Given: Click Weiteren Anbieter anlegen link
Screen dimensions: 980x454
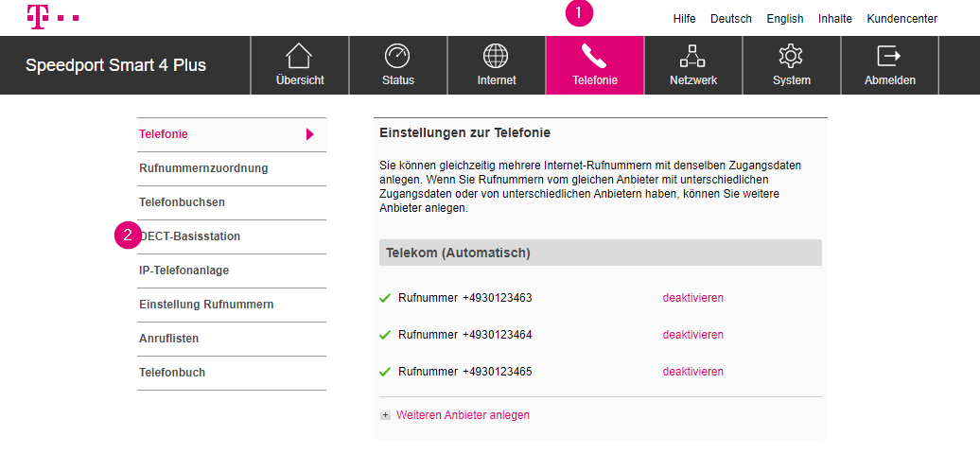Looking at the screenshot, I should pyautogui.click(x=464, y=414).
